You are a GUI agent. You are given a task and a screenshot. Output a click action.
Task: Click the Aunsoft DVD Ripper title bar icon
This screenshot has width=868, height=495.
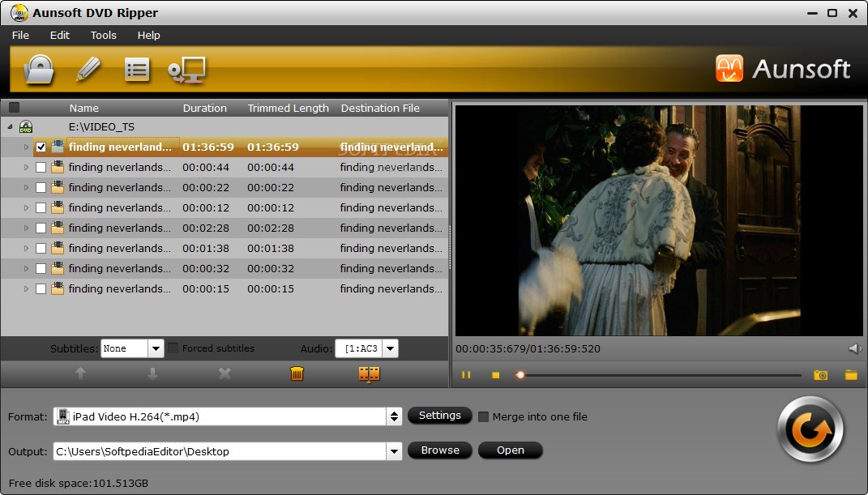19,13
